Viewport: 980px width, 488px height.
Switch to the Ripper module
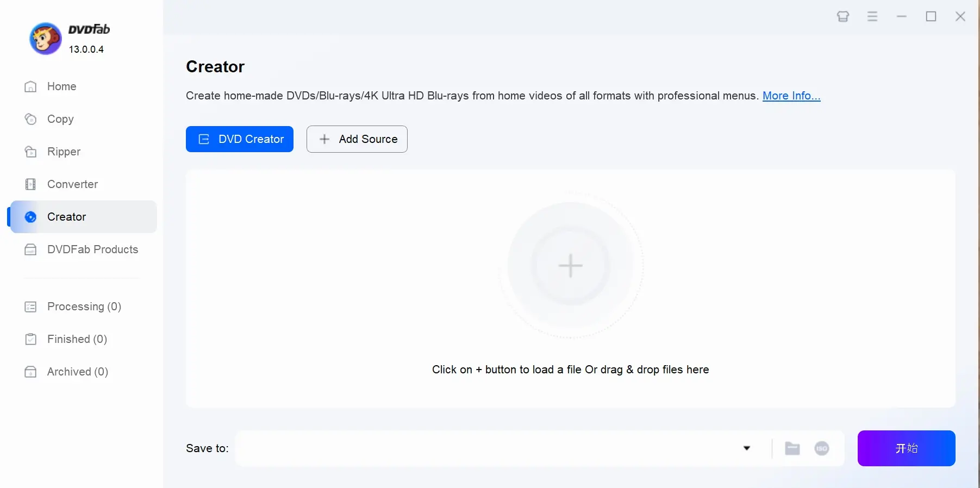click(x=83, y=152)
